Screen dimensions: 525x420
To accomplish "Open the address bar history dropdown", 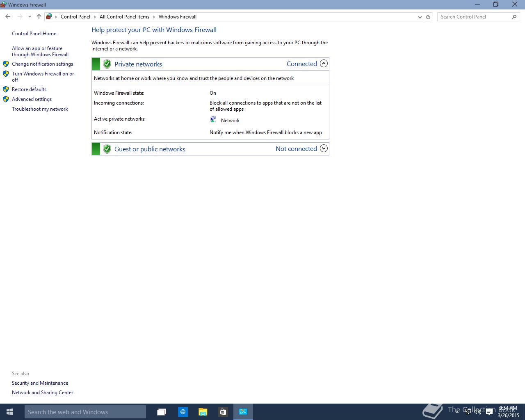I will click(420, 17).
